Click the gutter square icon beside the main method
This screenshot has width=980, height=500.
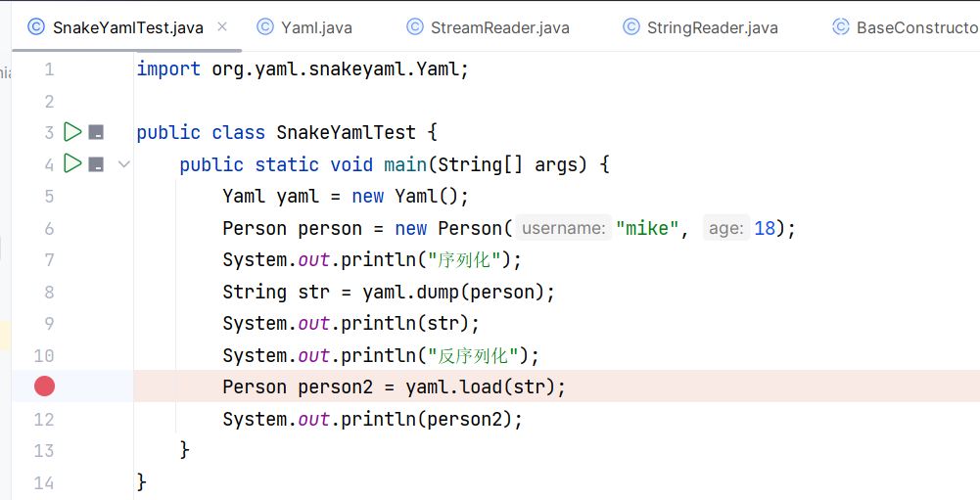tap(96, 164)
